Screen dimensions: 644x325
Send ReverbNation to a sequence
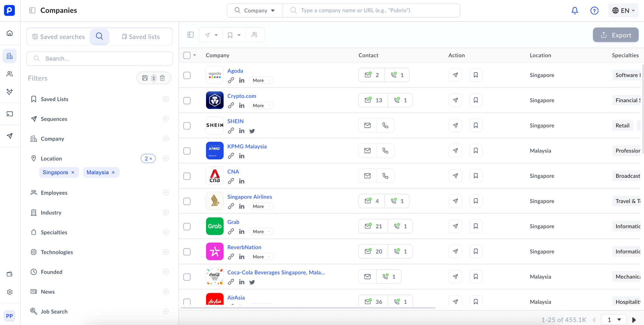455,251
